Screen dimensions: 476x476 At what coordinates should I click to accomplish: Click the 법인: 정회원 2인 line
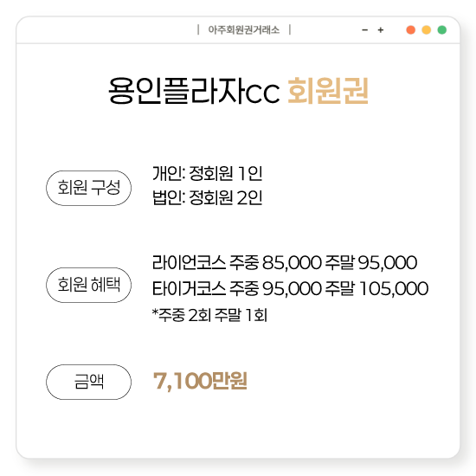(208, 198)
